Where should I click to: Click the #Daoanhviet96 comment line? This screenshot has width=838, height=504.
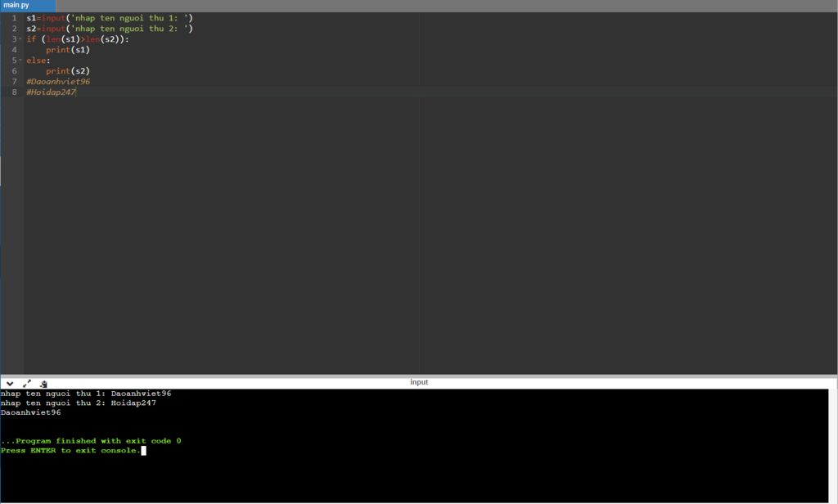(x=58, y=82)
